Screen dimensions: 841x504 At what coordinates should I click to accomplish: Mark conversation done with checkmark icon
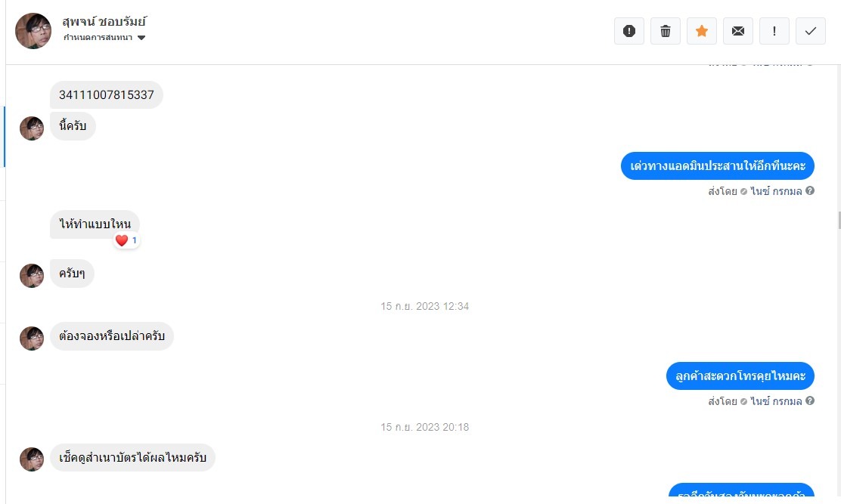pos(811,31)
